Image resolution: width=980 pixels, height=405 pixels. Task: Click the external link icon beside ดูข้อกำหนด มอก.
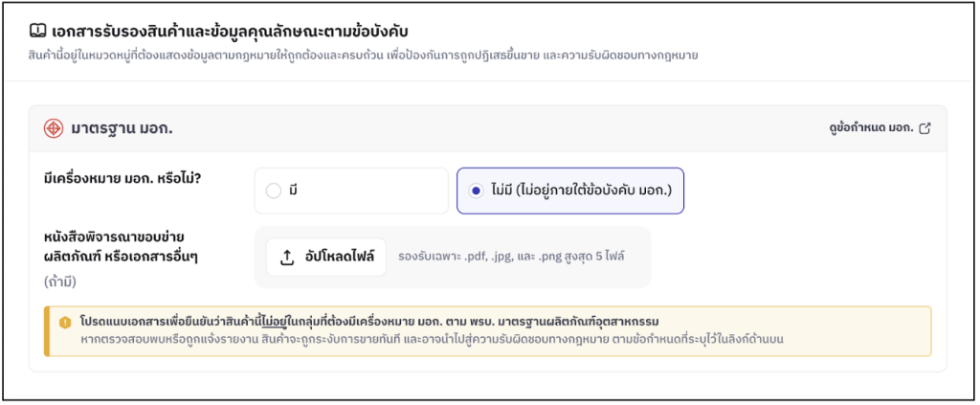pyautogui.click(x=924, y=128)
